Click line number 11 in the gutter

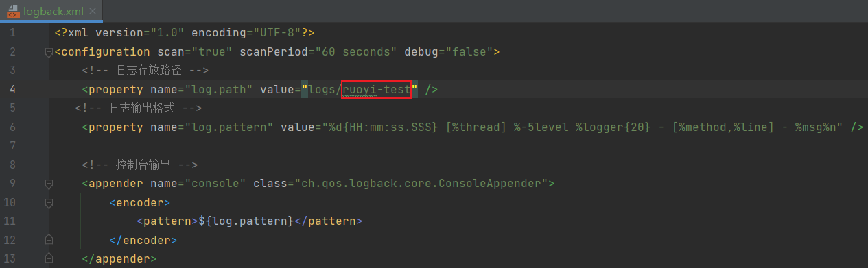click(10, 221)
